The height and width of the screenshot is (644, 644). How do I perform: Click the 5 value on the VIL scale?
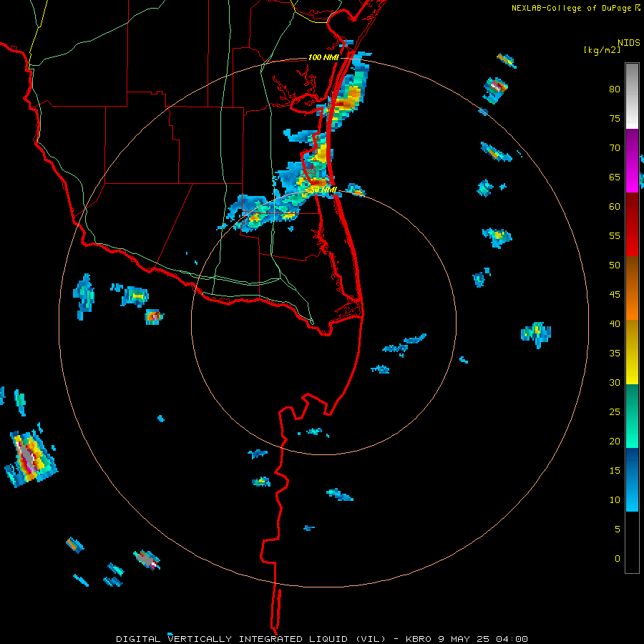(618, 529)
